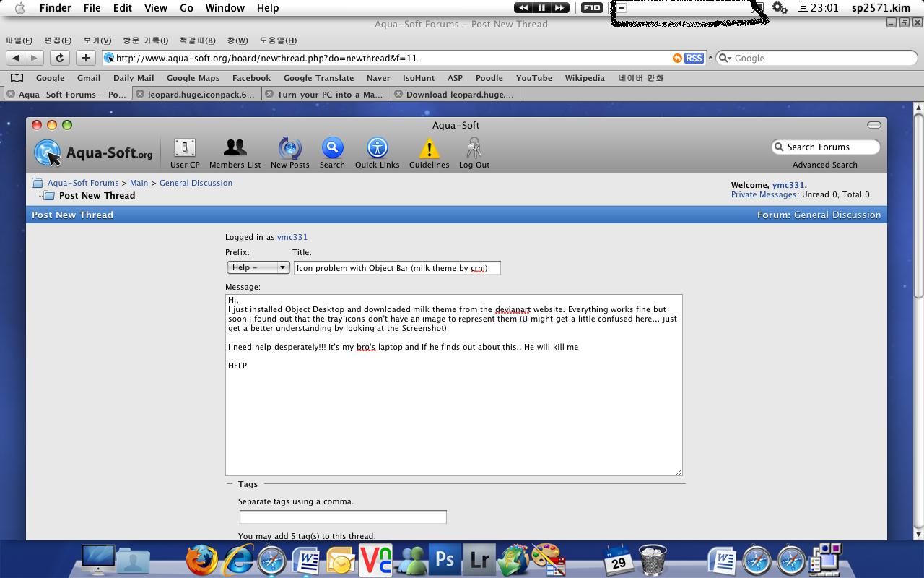924x578 pixels.
Task: Open the iMac computer dock icon
Action: pyautogui.click(x=97, y=560)
